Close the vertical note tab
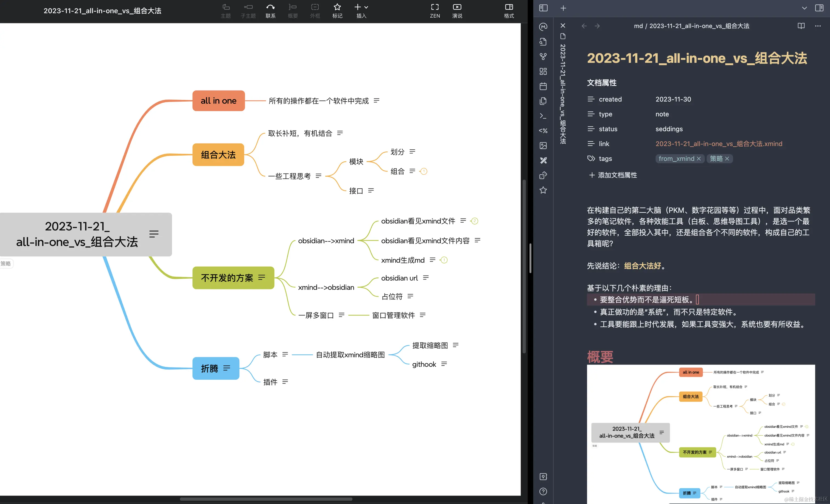The height and width of the screenshot is (504, 830). pos(563,26)
